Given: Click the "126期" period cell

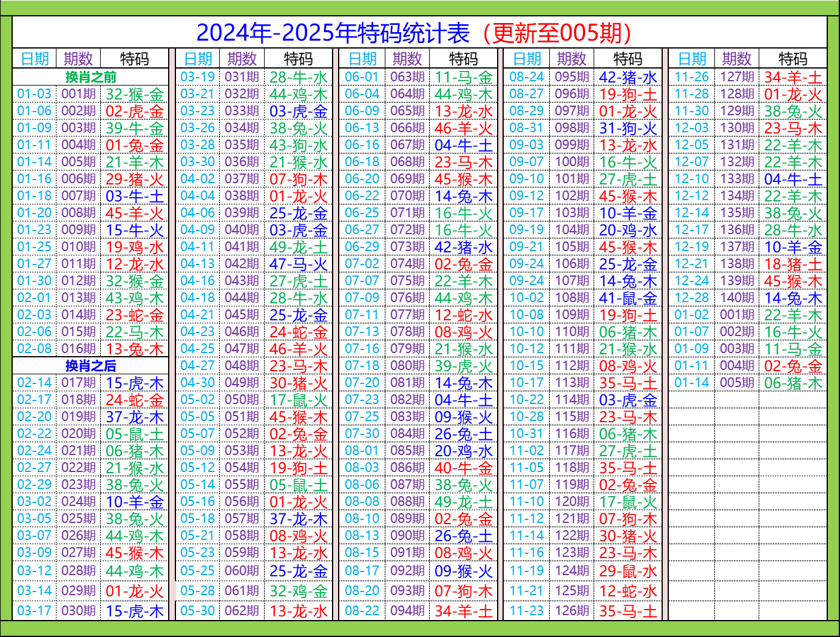Looking at the screenshot, I should pyautogui.click(x=572, y=611).
